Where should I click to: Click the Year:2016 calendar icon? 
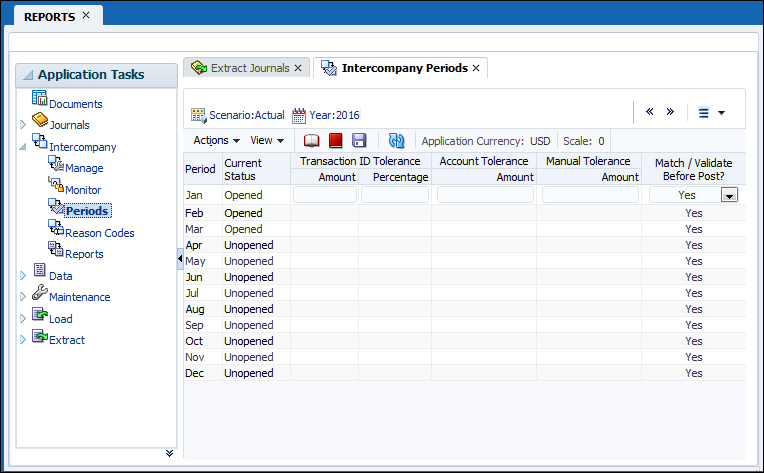click(x=298, y=116)
